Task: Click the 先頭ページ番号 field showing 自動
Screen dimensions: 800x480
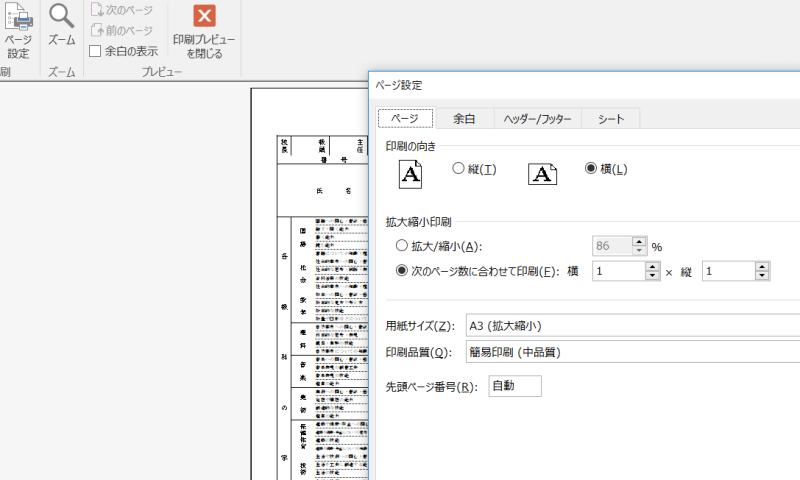Action: pyautogui.click(x=515, y=386)
